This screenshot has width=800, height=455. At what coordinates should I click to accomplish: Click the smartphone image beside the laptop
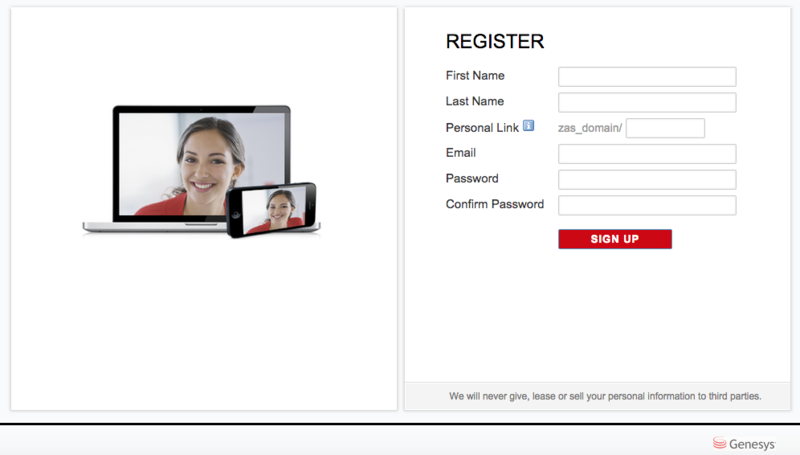click(272, 210)
